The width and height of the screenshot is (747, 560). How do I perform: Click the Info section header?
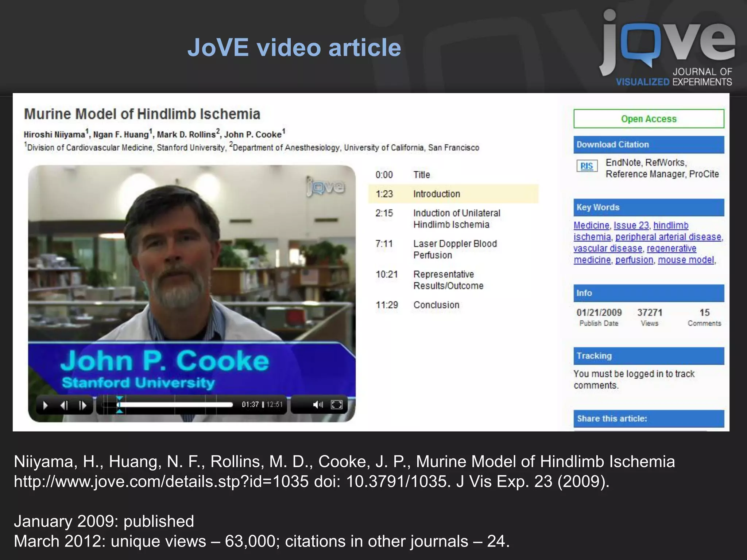pos(649,293)
